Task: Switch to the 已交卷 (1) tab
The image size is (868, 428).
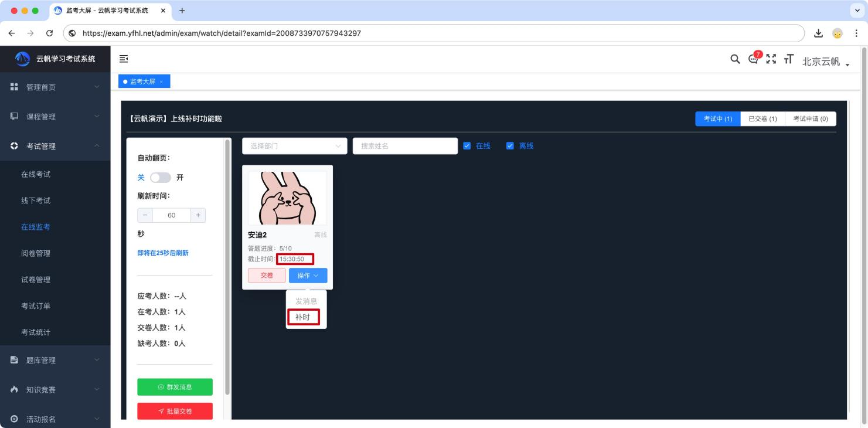Action: 763,119
